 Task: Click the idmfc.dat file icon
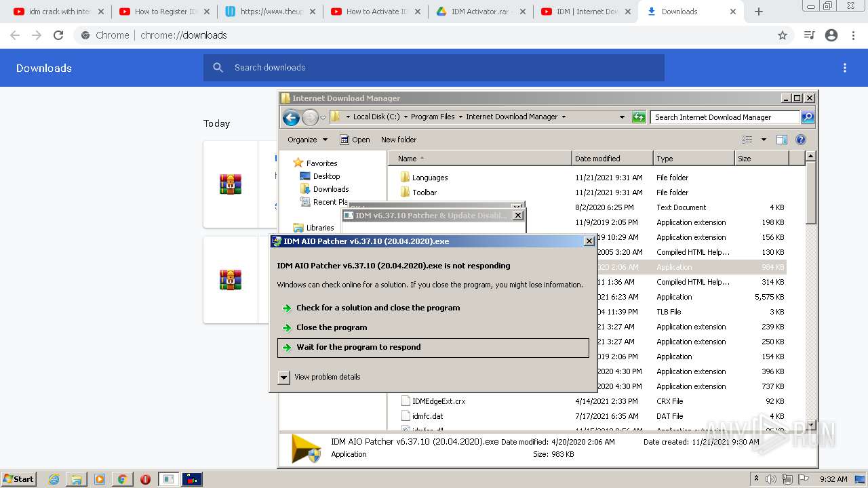coord(406,416)
